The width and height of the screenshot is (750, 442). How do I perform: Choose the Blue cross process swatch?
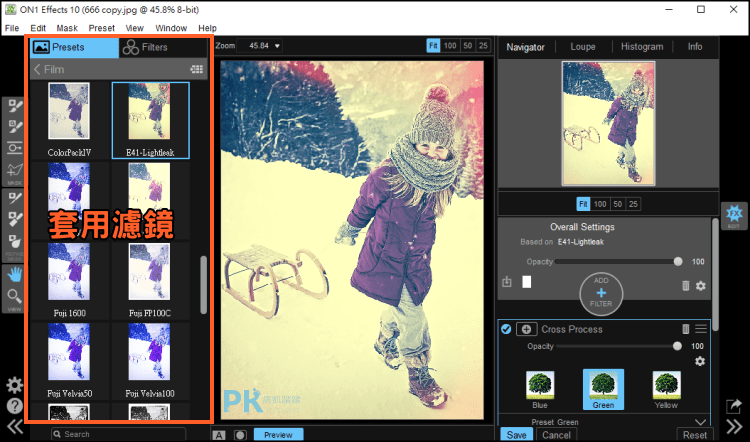pyautogui.click(x=540, y=389)
